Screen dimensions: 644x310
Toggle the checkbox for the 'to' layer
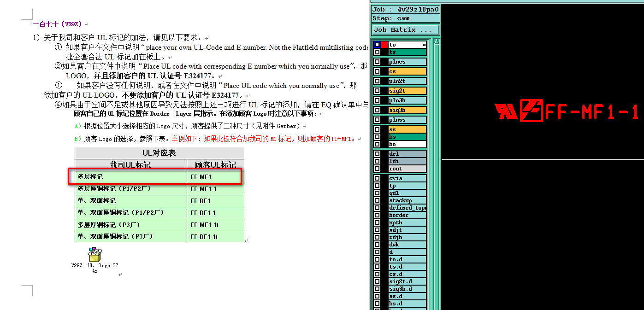[377, 45]
